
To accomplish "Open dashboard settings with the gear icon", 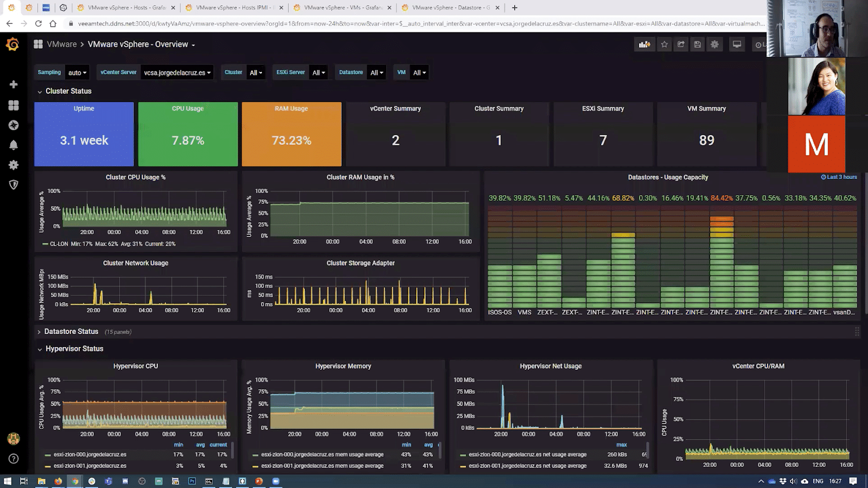I will pyautogui.click(x=714, y=44).
